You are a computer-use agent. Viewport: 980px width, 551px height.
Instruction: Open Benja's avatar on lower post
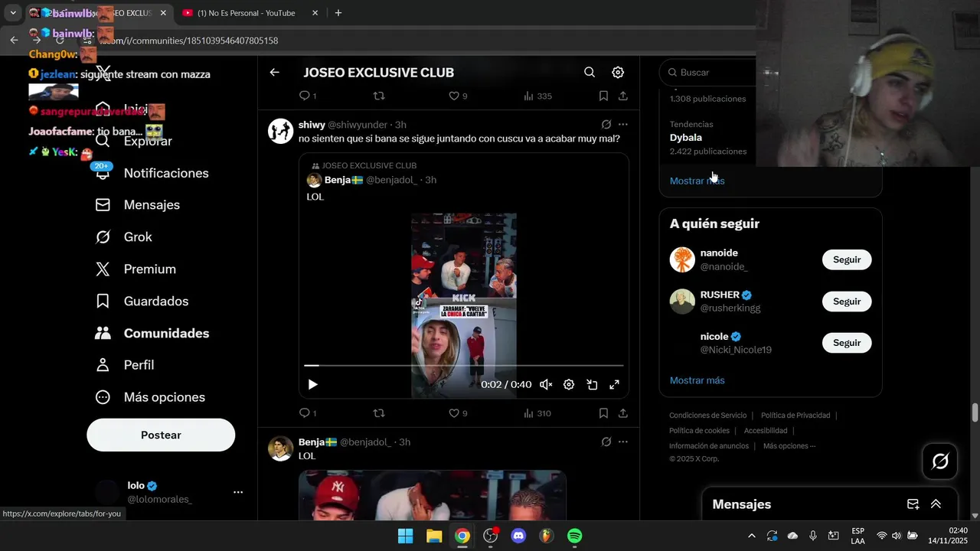(280, 448)
